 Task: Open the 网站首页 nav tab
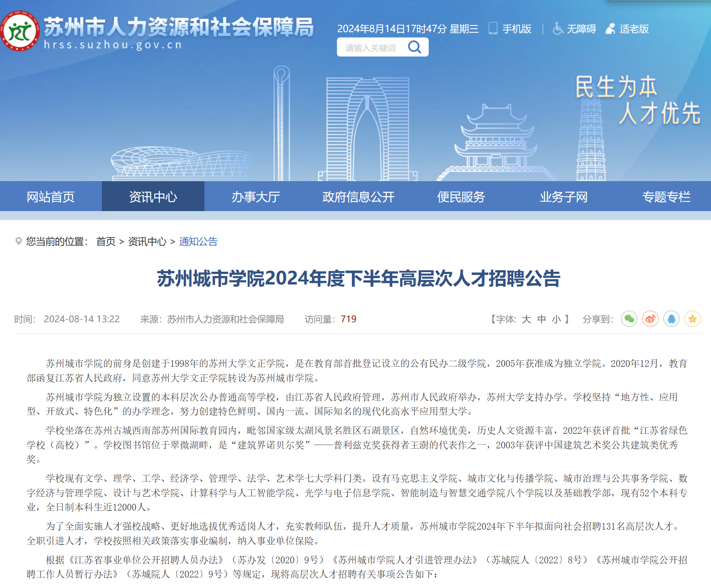pos(51,196)
